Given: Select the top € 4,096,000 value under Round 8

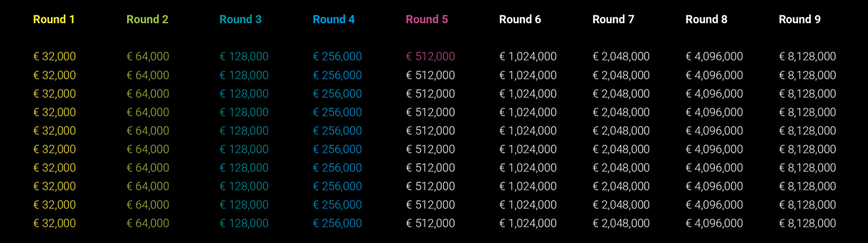Looking at the screenshot, I should [x=714, y=56].
